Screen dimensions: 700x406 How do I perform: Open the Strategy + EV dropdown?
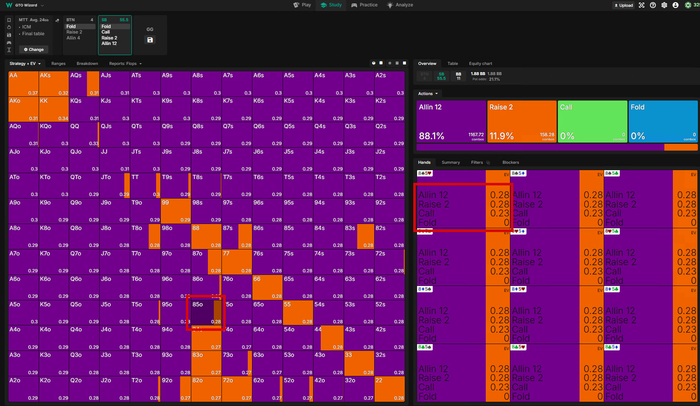25,63
